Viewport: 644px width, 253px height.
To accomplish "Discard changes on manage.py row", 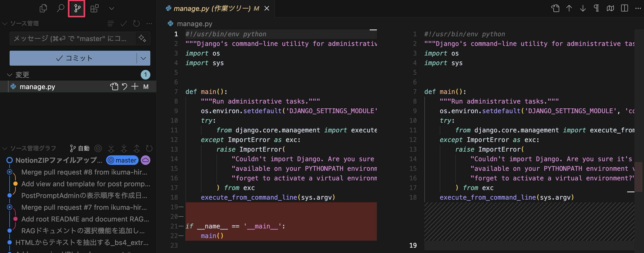I will point(124,86).
